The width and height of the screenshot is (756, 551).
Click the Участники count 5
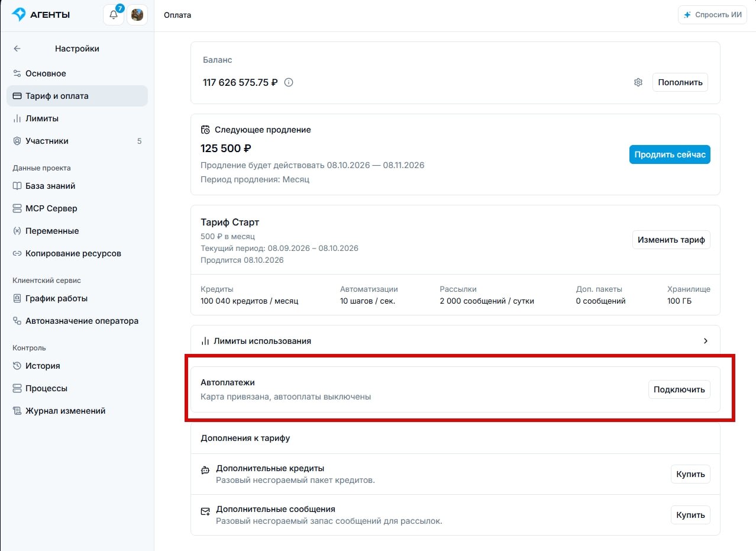[x=140, y=141]
